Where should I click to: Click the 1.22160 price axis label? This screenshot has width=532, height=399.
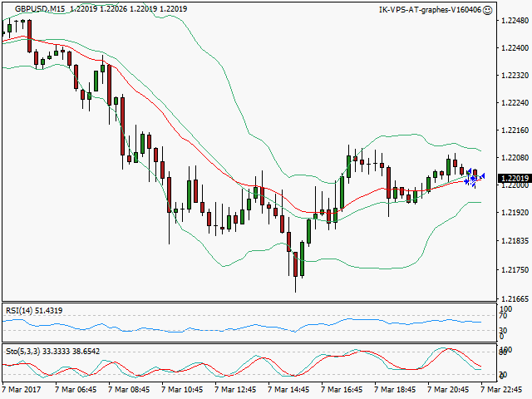tap(515, 131)
